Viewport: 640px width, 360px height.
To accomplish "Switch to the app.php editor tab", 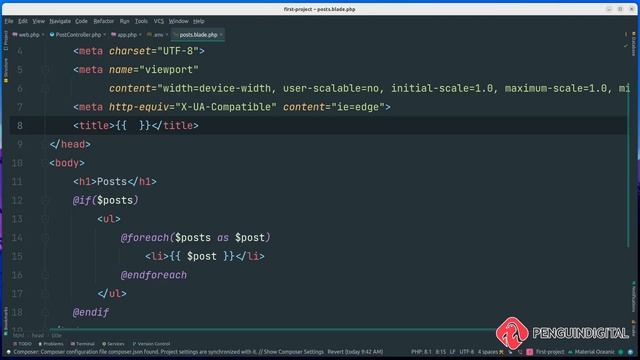I will [127, 35].
